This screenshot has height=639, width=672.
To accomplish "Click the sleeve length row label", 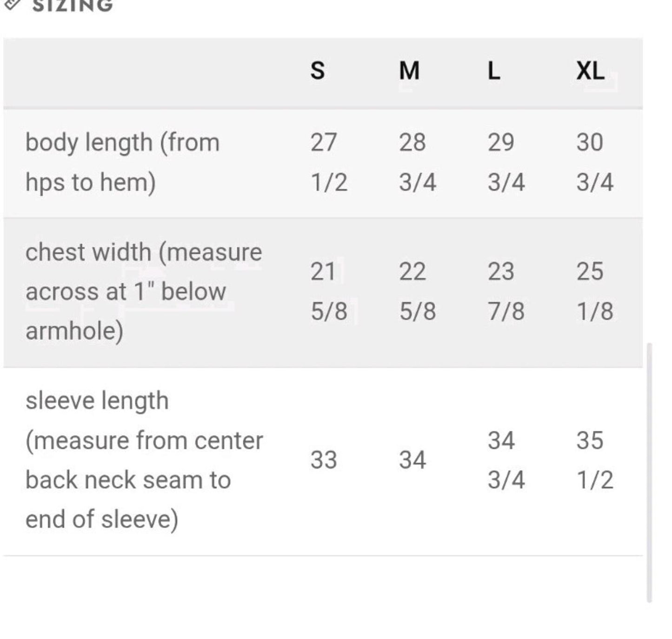I will click(144, 460).
